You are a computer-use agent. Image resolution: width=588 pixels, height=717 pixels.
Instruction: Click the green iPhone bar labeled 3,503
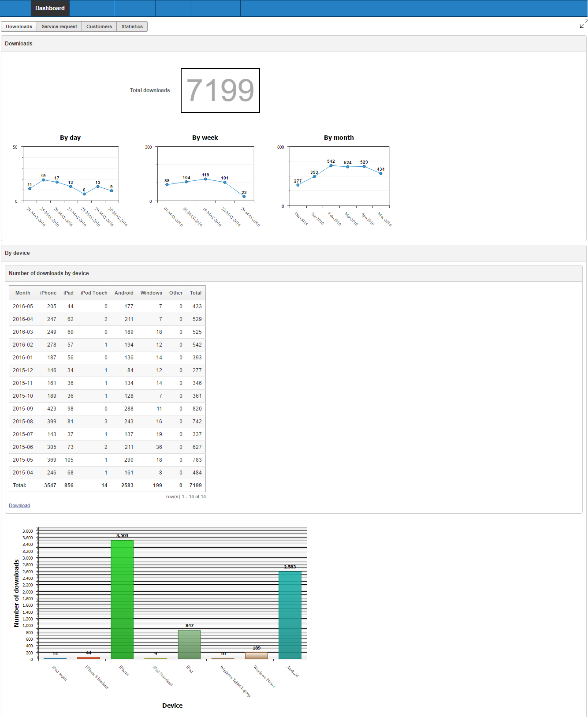(x=122, y=600)
